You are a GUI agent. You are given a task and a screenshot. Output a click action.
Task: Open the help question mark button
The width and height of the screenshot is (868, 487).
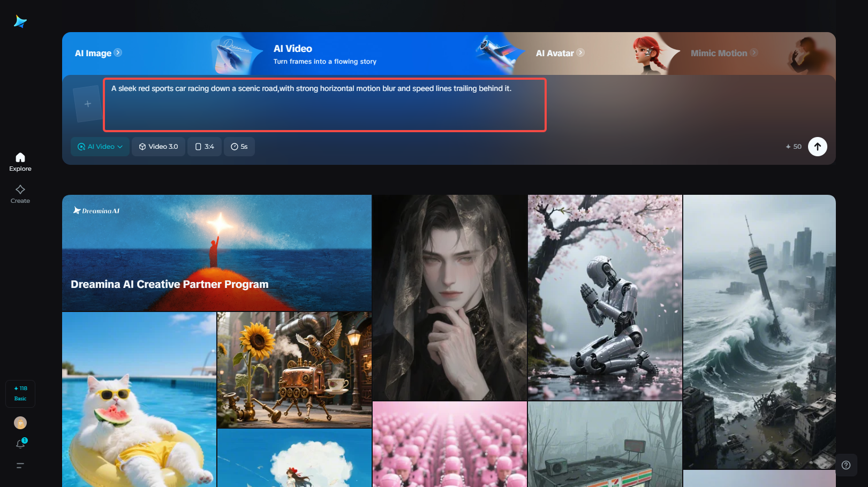(x=846, y=465)
